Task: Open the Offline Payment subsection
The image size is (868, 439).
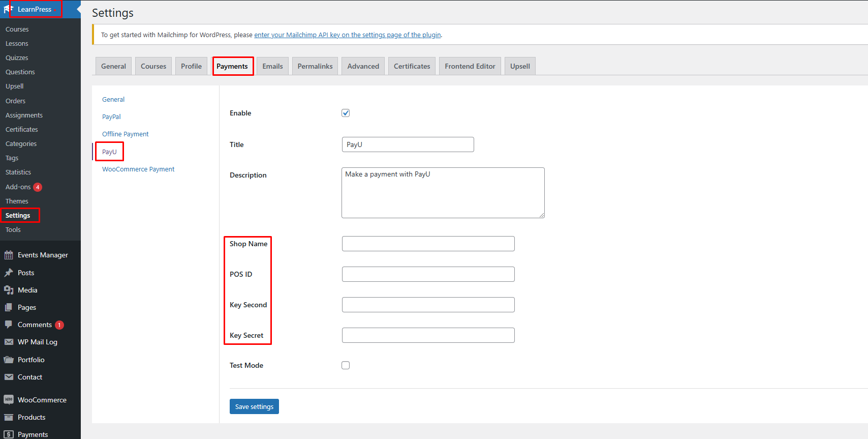Action: (126, 134)
